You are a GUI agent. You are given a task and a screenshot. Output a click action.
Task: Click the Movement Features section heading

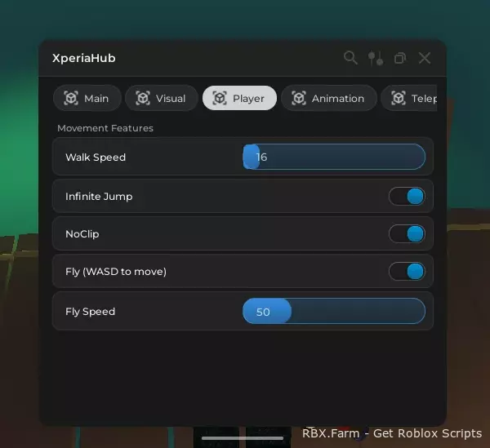click(x=105, y=128)
